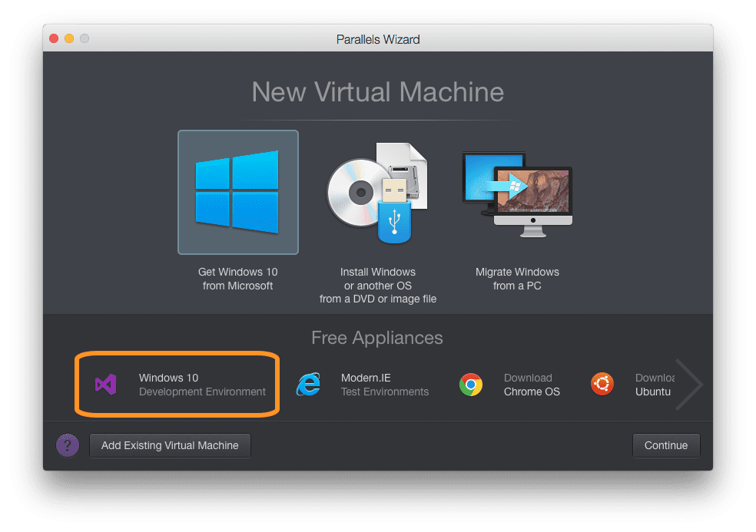
Task: Close the Parallels Wizard window
Action: [54, 38]
